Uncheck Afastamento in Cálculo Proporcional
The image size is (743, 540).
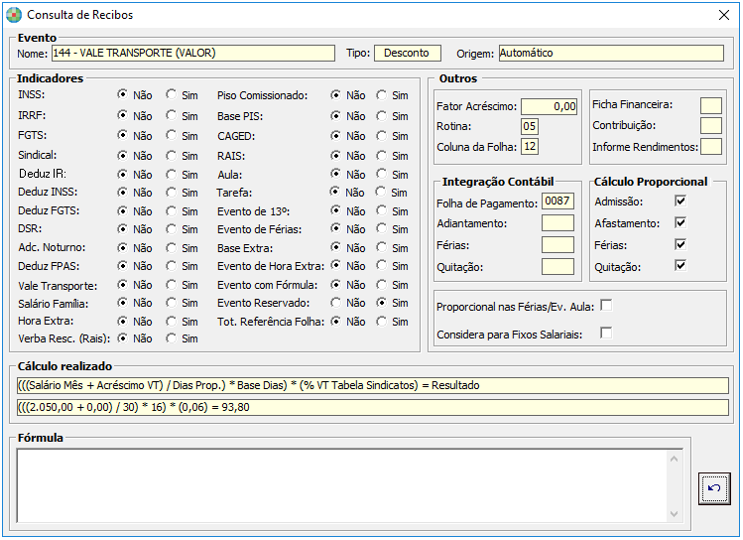680,222
